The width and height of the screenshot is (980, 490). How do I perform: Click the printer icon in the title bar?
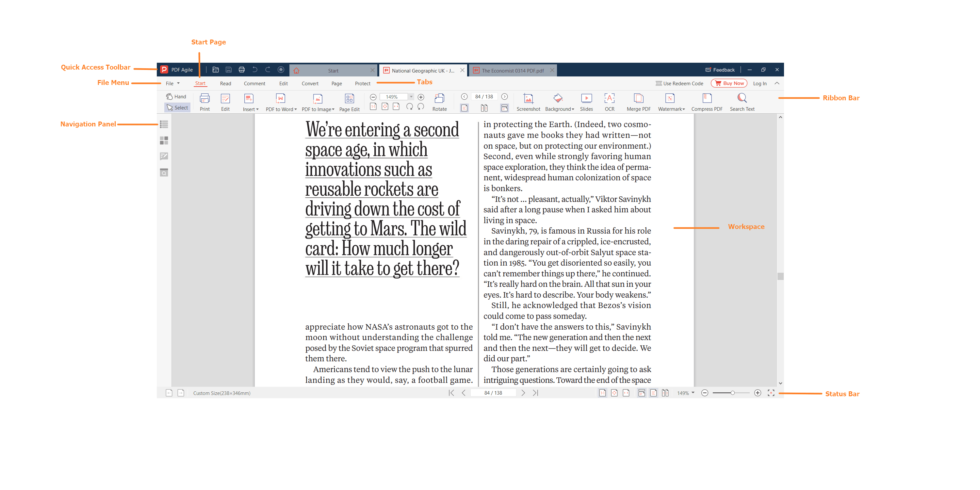coord(242,70)
